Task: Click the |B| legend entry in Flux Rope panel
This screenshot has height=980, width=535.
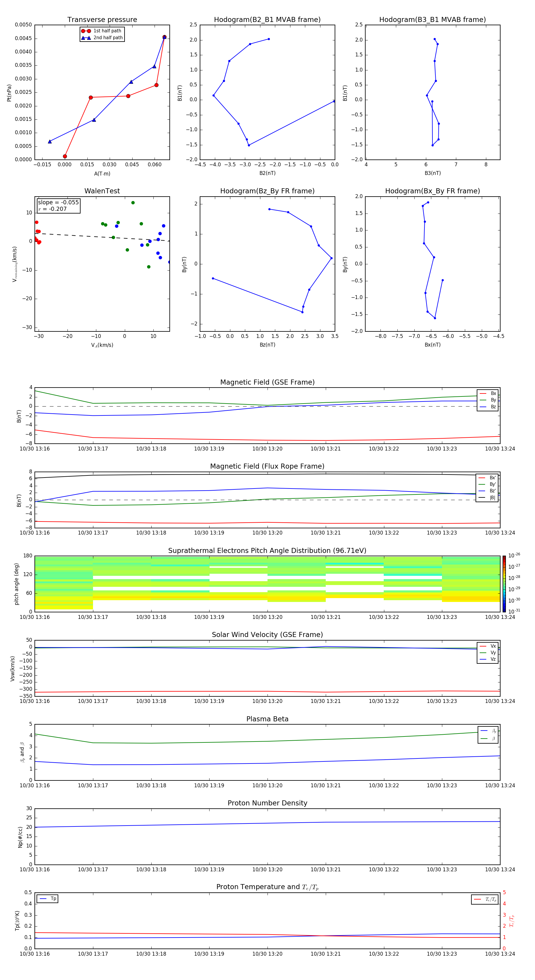Action: coord(487,498)
